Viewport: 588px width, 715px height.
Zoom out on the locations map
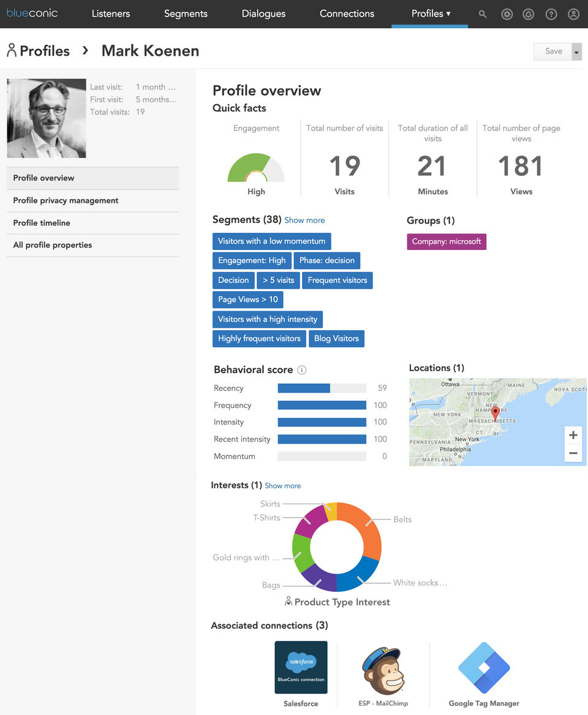(573, 453)
